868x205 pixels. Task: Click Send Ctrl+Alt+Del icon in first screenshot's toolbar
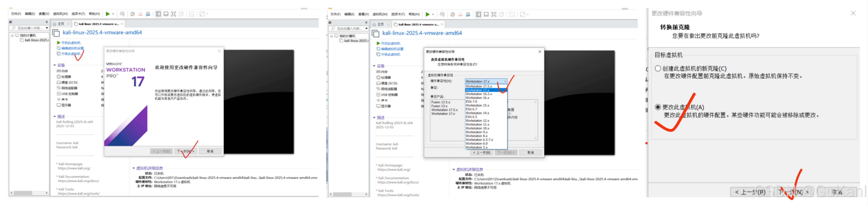click(x=122, y=14)
